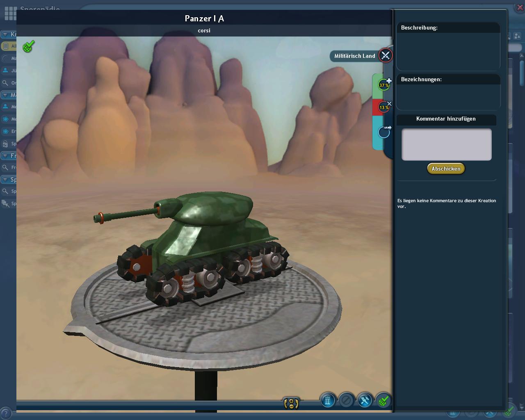The image size is (525, 420).
Task: Click the Militärisch Land crossed-swords icon
Action: 385,55
